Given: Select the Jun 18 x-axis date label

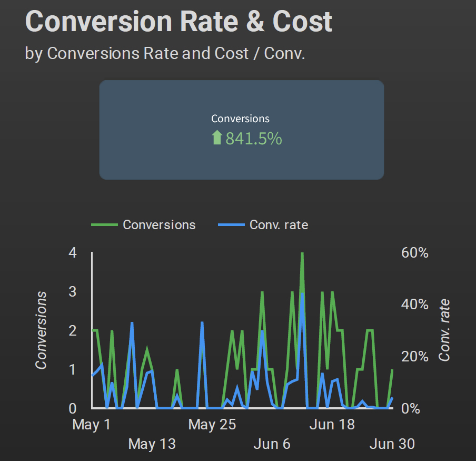Looking at the screenshot, I should 332,425.
